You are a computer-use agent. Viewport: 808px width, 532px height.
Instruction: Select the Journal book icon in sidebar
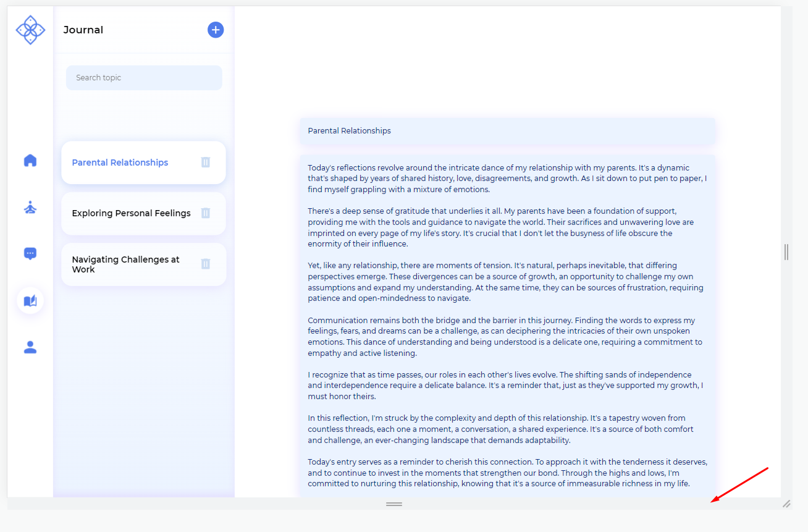[30, 300]
